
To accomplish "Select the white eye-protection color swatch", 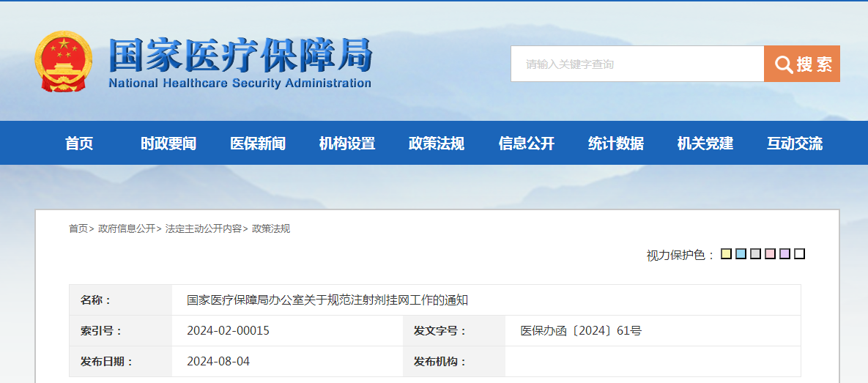I will coord(799,254).
